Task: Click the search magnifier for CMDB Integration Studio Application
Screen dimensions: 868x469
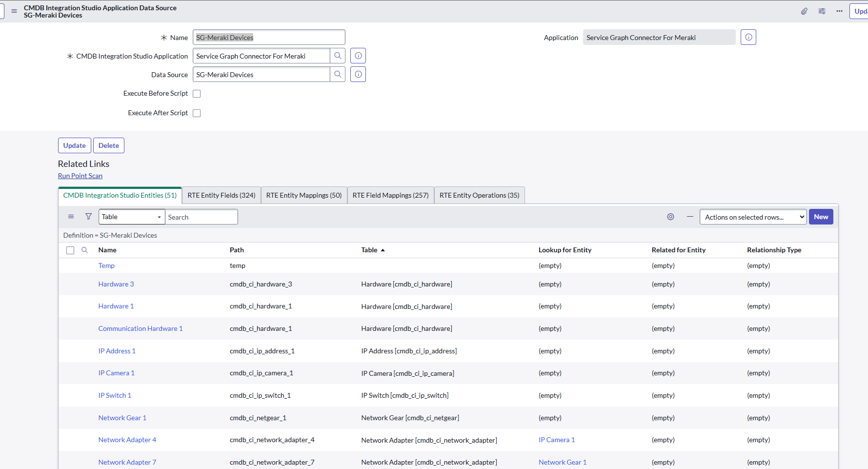Action: [337, 56]
